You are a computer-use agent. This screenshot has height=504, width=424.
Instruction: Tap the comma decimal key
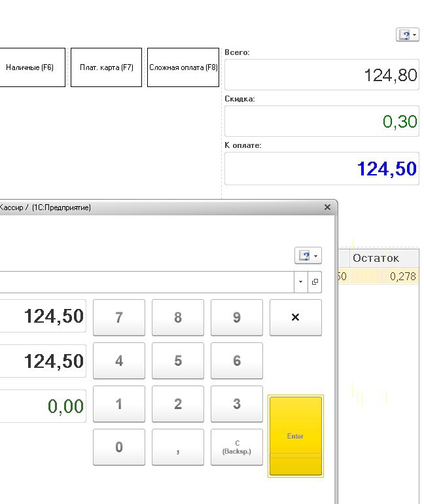point(178,447)
